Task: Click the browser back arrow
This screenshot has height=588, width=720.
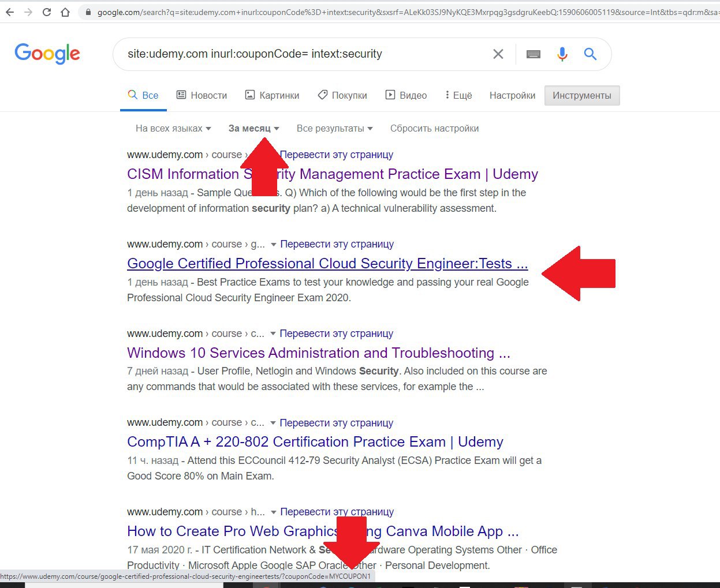Action: click(10, 12)
